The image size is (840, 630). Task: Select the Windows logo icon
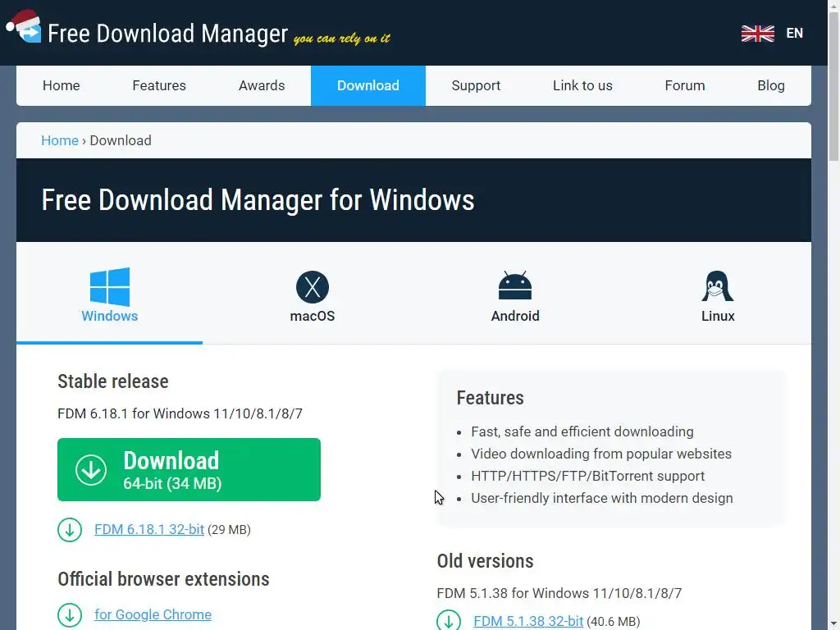[x=110, y=286]
